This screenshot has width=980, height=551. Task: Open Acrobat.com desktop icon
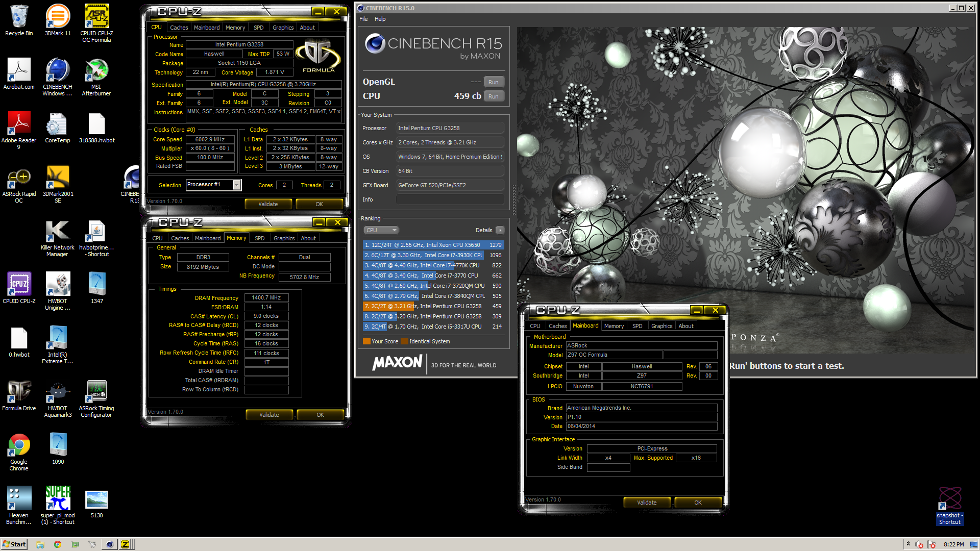19,74
